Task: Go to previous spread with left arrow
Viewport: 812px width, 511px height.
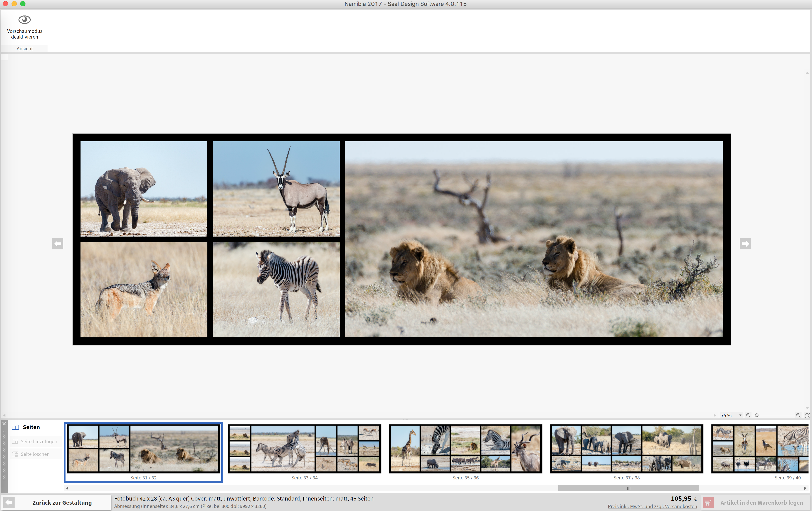Action: pos(58,244)
